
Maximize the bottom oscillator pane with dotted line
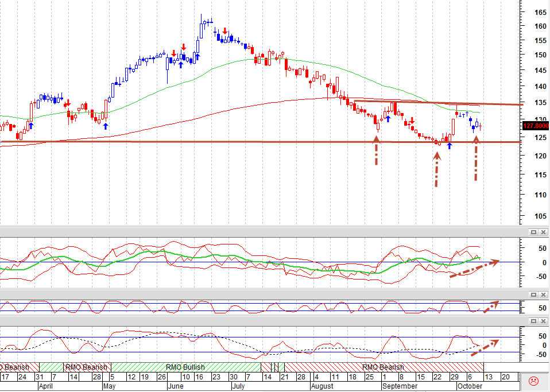click(x=533, y=321)
